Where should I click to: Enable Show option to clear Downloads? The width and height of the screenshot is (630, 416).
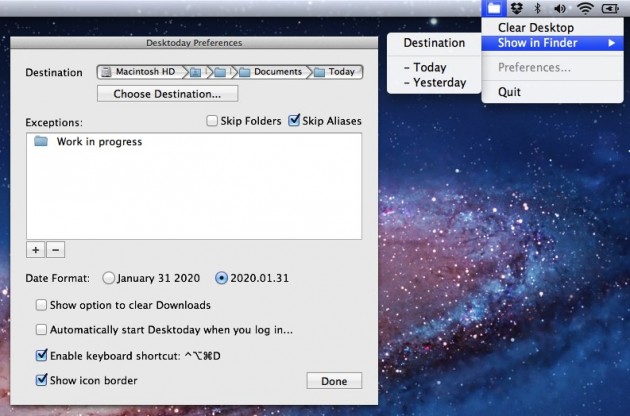(x=41, y=305)
